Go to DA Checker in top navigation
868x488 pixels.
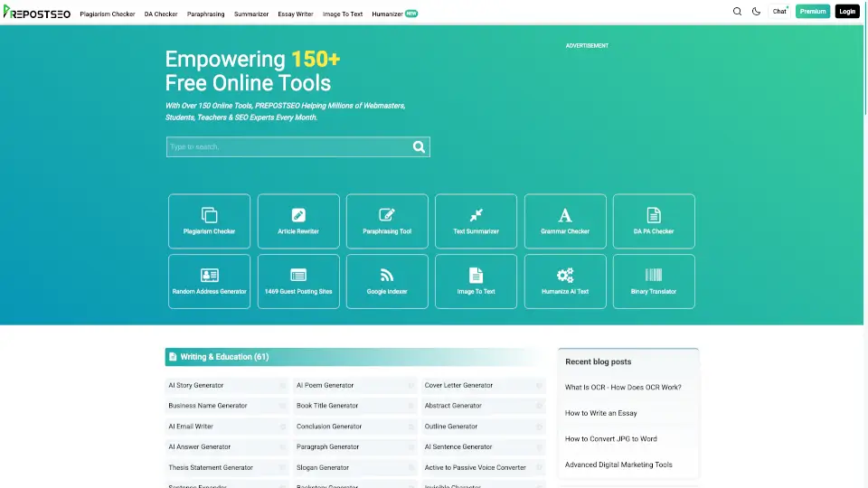[161, 14]
